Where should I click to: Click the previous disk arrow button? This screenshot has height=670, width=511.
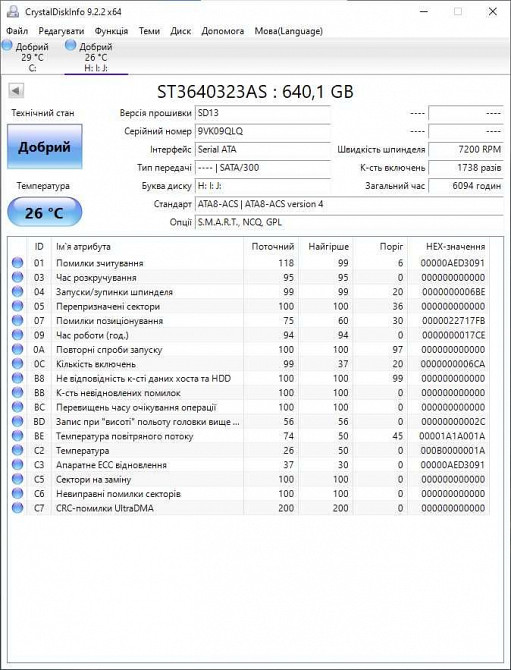pyautogui.click(x=16, y=90)
